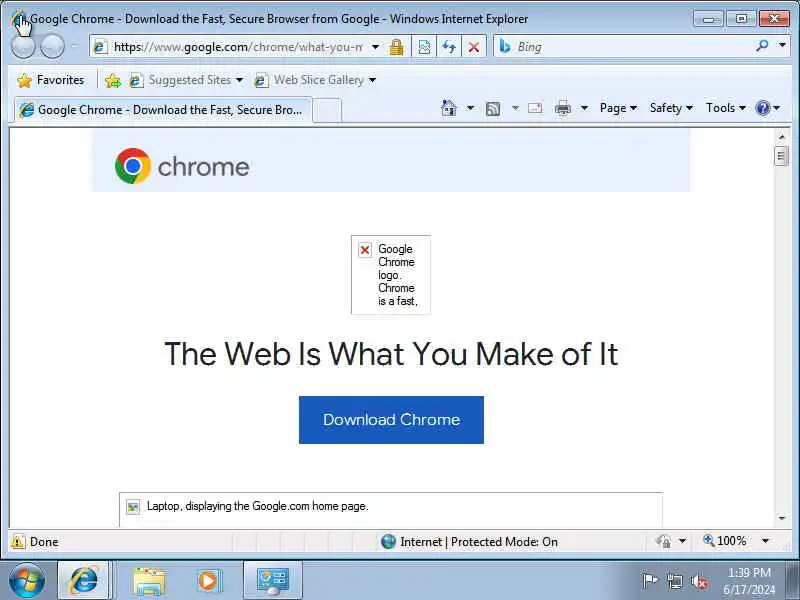The image size is (800, 600).
Task: Click the network tray icon
Action: coord(674,581)
